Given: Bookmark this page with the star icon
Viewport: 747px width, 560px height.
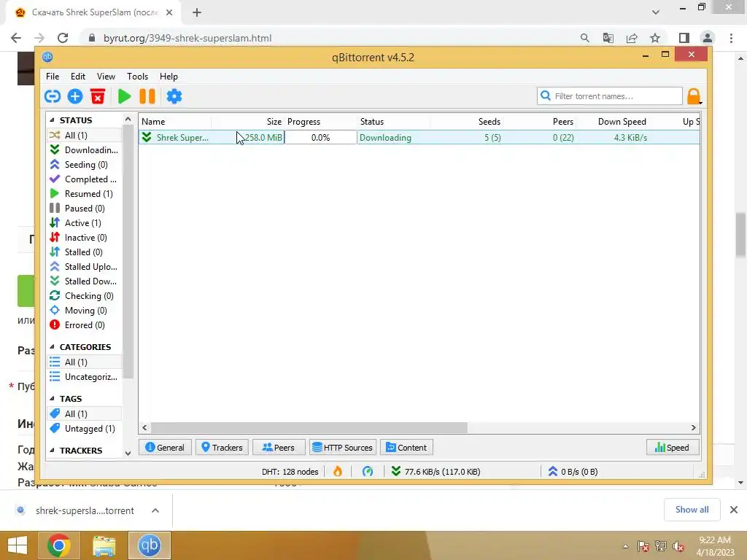Looking at the screenshot, I should (655, 38).
